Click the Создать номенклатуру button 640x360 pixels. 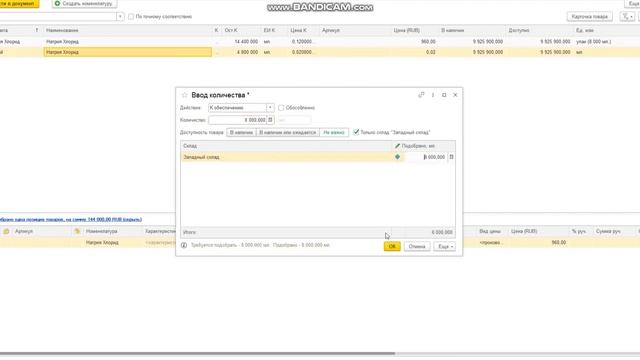click(84, 4)
